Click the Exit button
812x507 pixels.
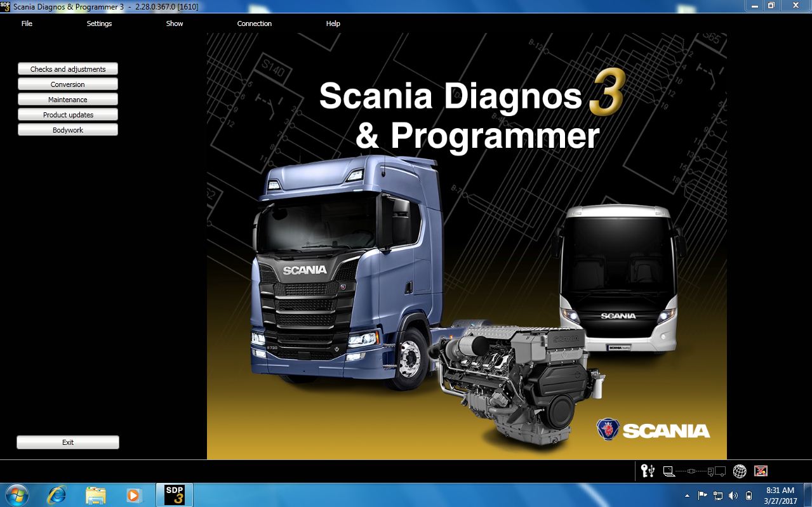point(68,442)
